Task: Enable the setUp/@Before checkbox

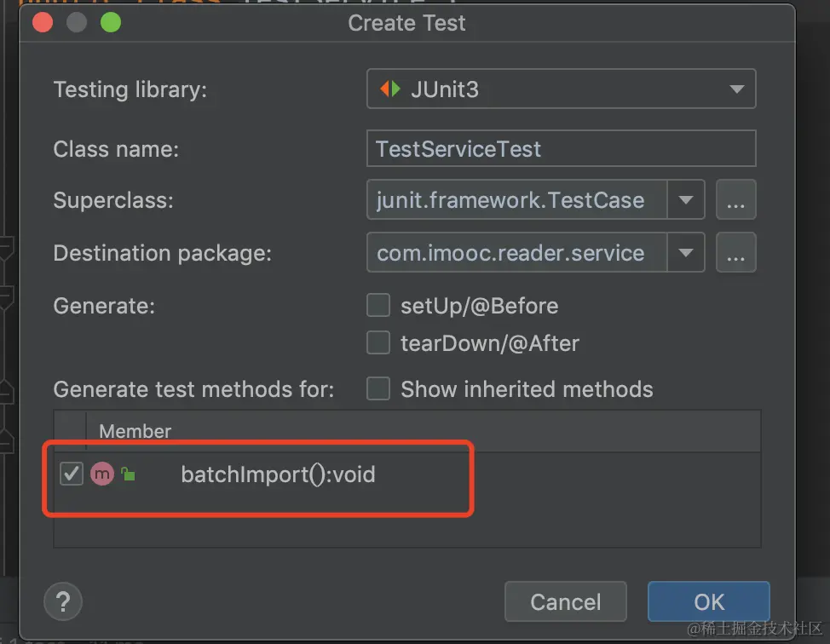Action: (x=378, y=305)
